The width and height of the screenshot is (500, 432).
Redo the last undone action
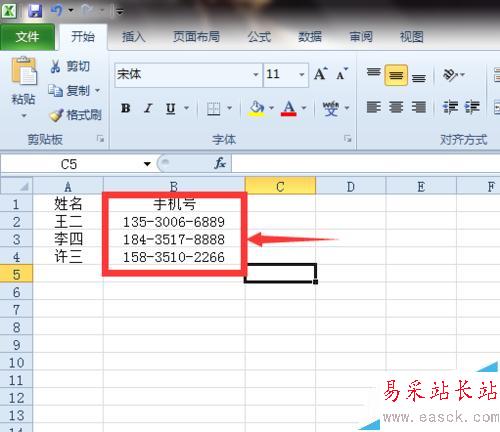click(87, 11)
